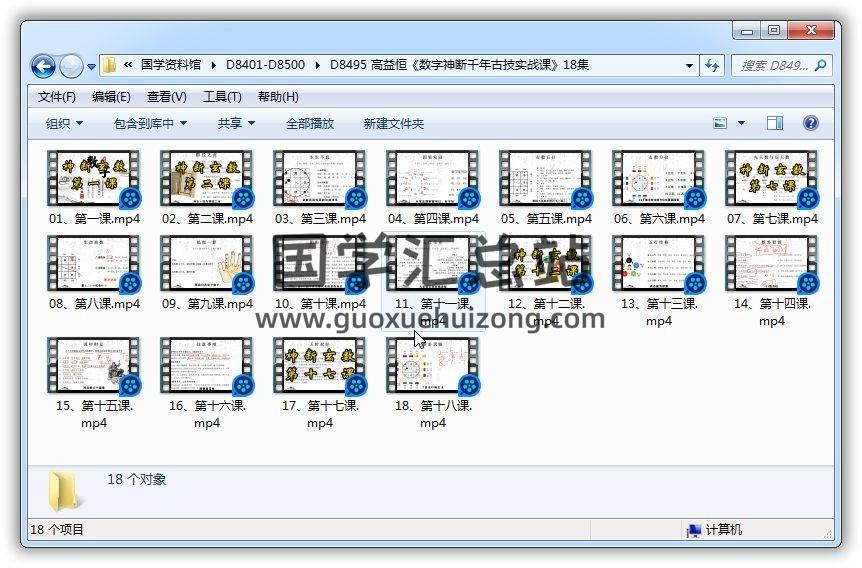This screenshot has height=568, width=862.
Task: Open the blue Help question icon
Action: tap(810, 123)
